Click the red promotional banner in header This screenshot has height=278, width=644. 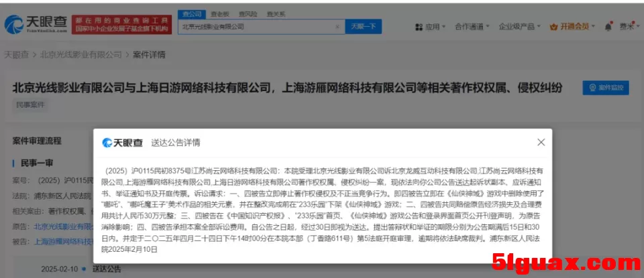pyautogui.click(x=121, y=25)
